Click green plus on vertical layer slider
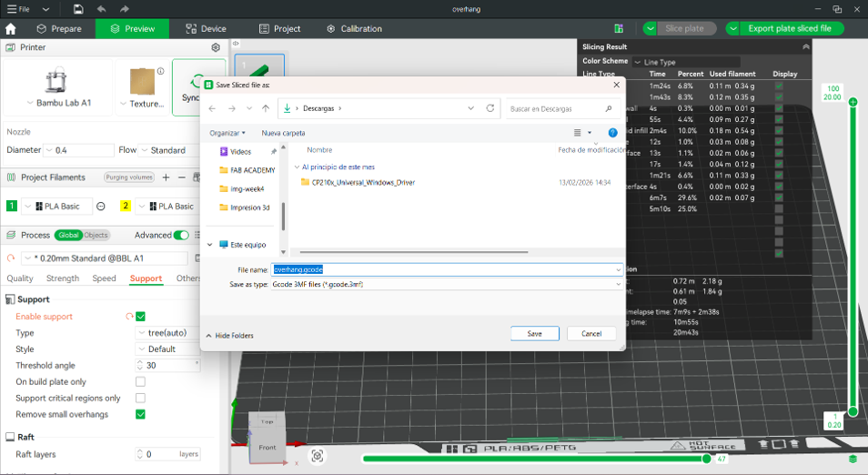This screenshot has width=868, height=475. (853, 102)
